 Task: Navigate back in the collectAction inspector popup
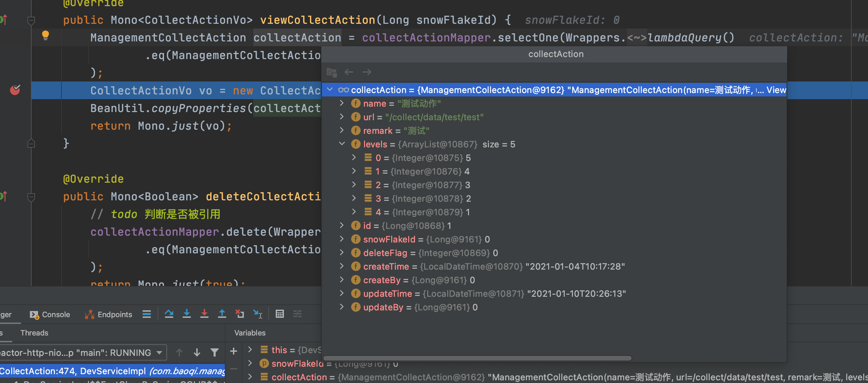[x=349, y=72]
